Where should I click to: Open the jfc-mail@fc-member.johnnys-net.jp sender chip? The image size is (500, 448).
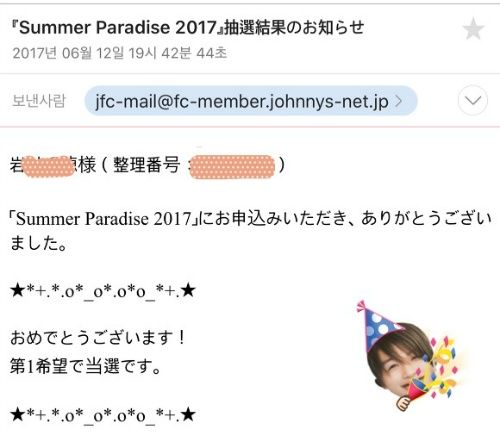[x=251, y=101]
